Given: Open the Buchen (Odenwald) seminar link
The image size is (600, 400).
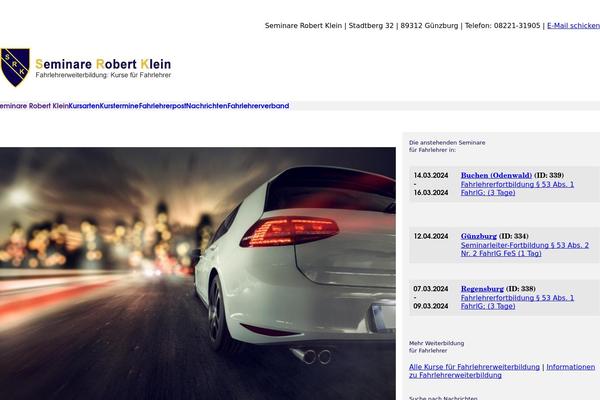Looking at the screenshot, I should pyautogui.click(x=496, y=175).
